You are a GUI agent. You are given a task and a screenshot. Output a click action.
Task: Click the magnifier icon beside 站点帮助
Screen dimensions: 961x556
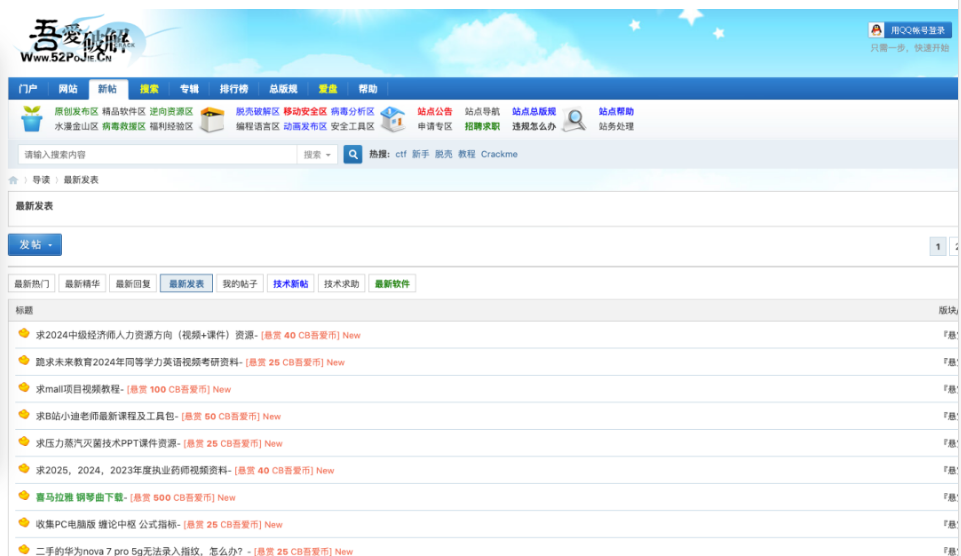pos(574,120)
